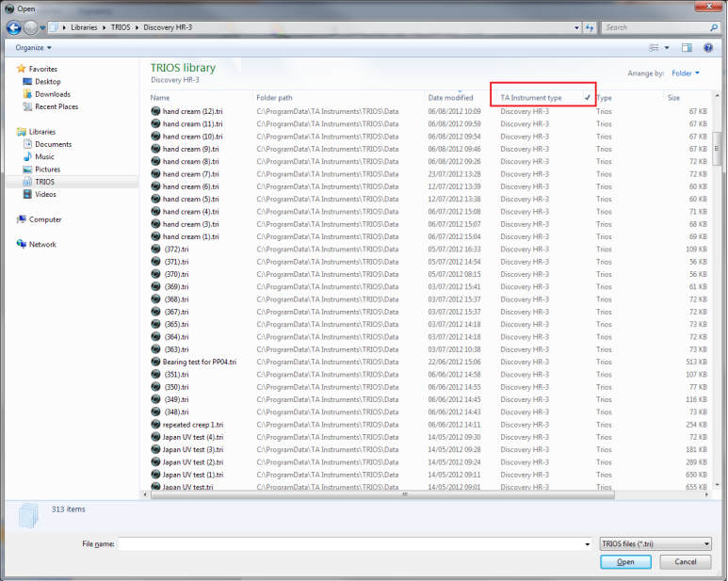The height and width of the screenshot is (581, 728).
Task: Open the Organize dropdown menu
Action: tap(33, 47)
